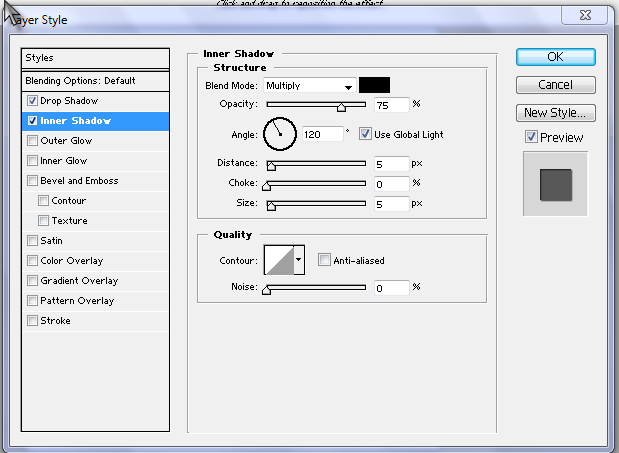Click the Size slider handle
Viewport: 619px width, 453px height.
271,206
